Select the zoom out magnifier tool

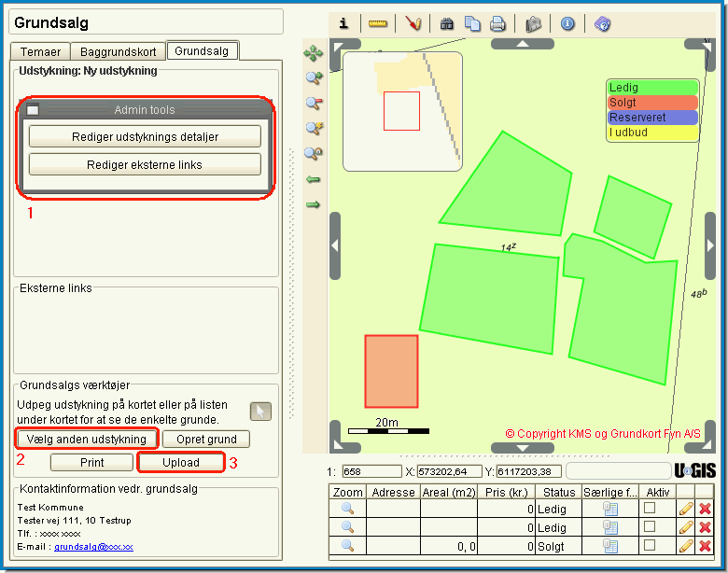(314, 103)
